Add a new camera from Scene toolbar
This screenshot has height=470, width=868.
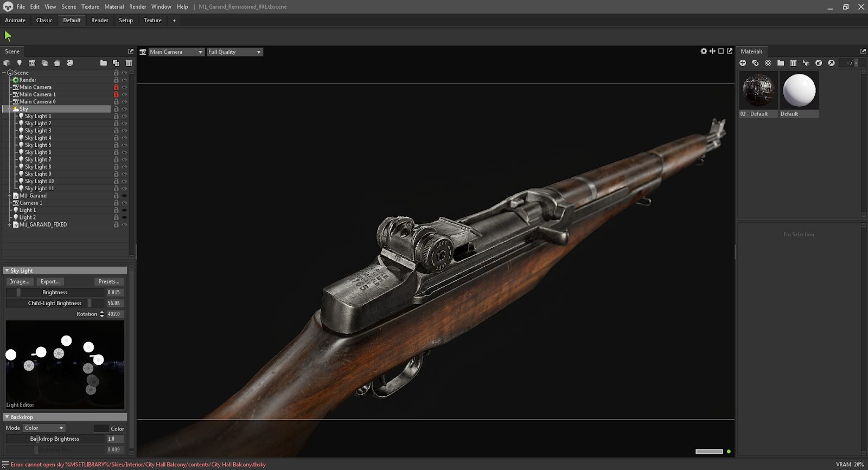(x=32, y=63)
